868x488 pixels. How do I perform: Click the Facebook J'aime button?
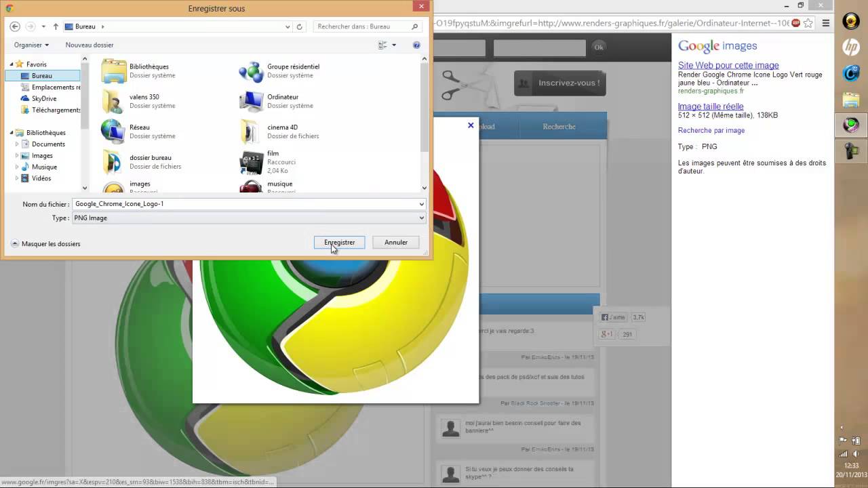(613, 317)
